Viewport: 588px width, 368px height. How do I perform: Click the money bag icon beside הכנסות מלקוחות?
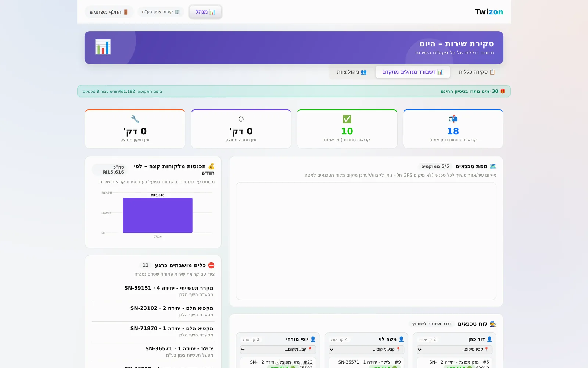[x=211, y=166]
